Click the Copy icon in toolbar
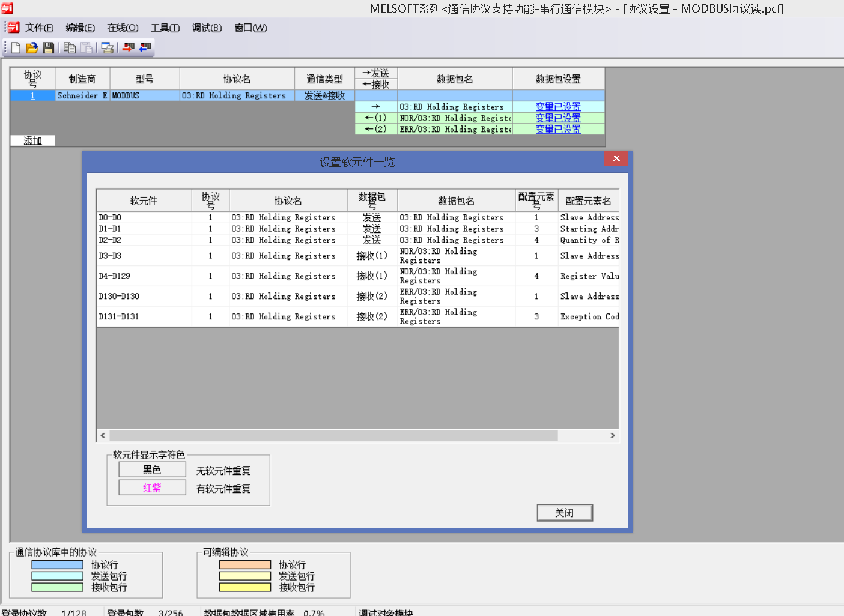This screenshot has height=616, width=844. tap(70, 48)
